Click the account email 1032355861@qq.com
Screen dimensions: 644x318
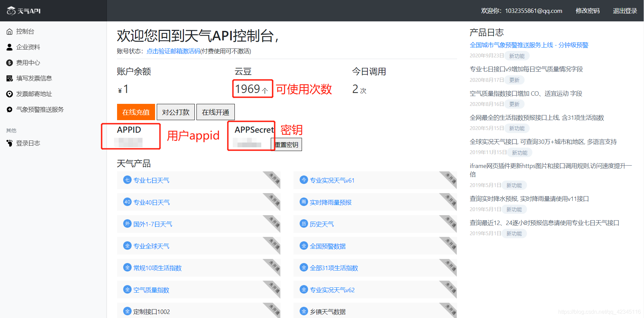[x=534, y=11]
